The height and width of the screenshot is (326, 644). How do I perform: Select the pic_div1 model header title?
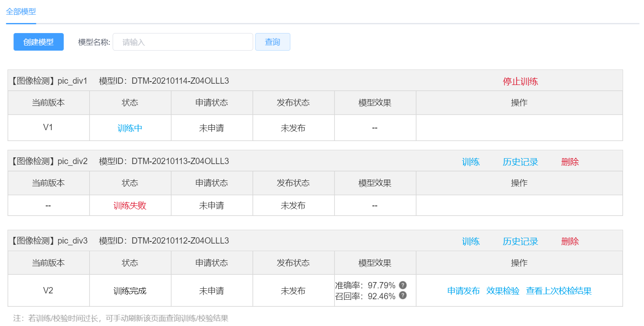click(x=49, y=81)
